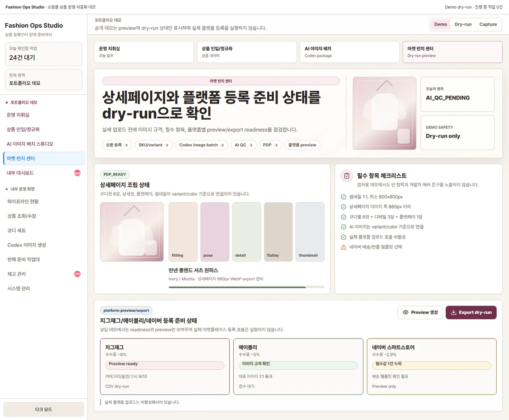Click the eye icon in Preview 생성 button

405,312
